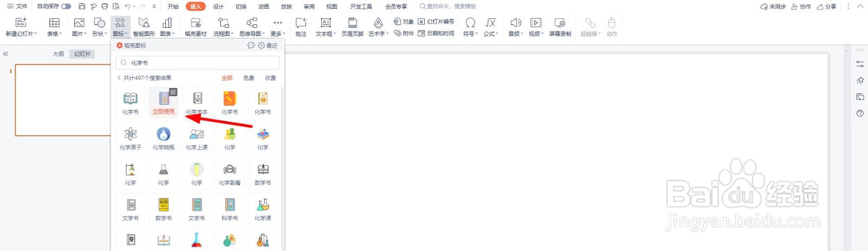Screen dimensions: 868x251
Task: Switch to the 开始 ribbon tab
Action: (173, 7)
